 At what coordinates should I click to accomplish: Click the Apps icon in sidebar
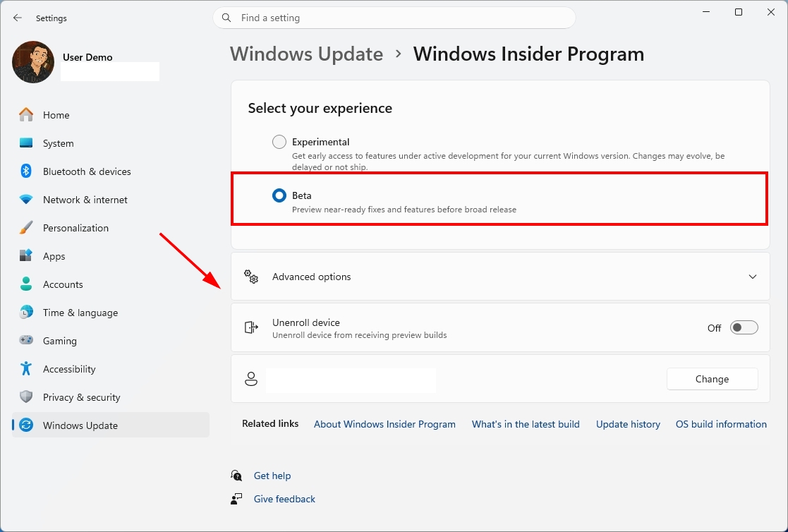[26, 255]
